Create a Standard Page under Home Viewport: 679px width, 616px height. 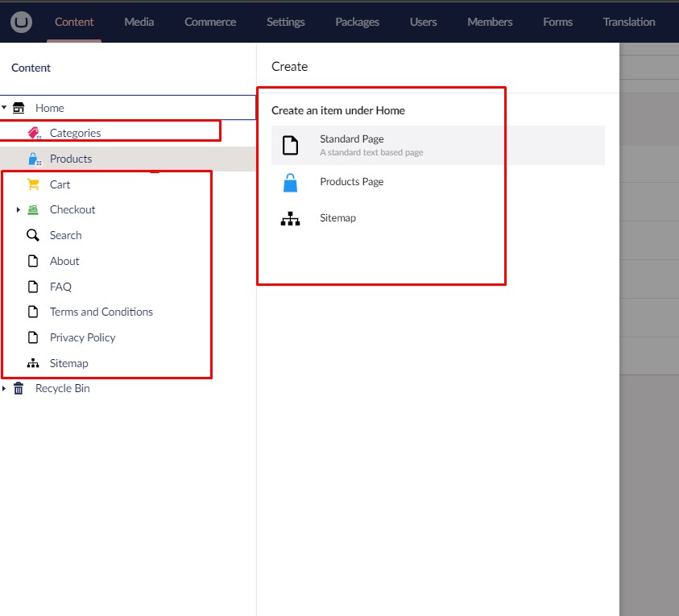tap(352, 144)
